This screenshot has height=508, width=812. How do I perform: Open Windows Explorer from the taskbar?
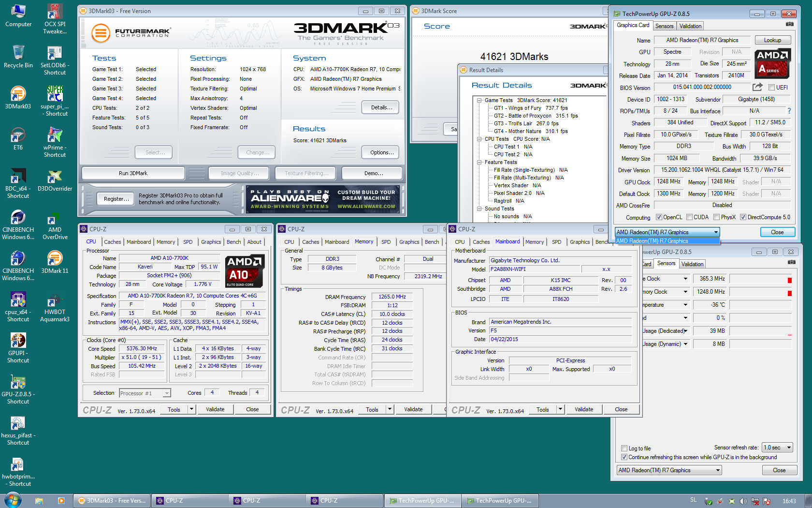point(39,501)
